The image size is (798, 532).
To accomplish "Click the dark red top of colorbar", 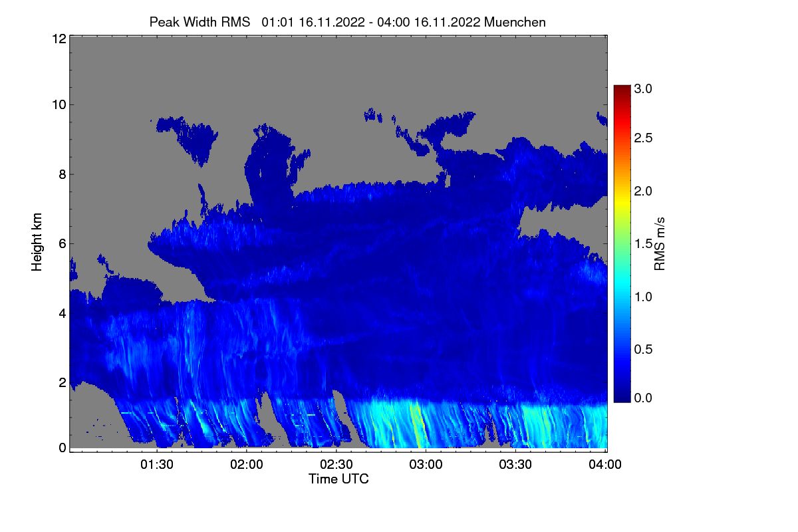I will click(621, 89).
